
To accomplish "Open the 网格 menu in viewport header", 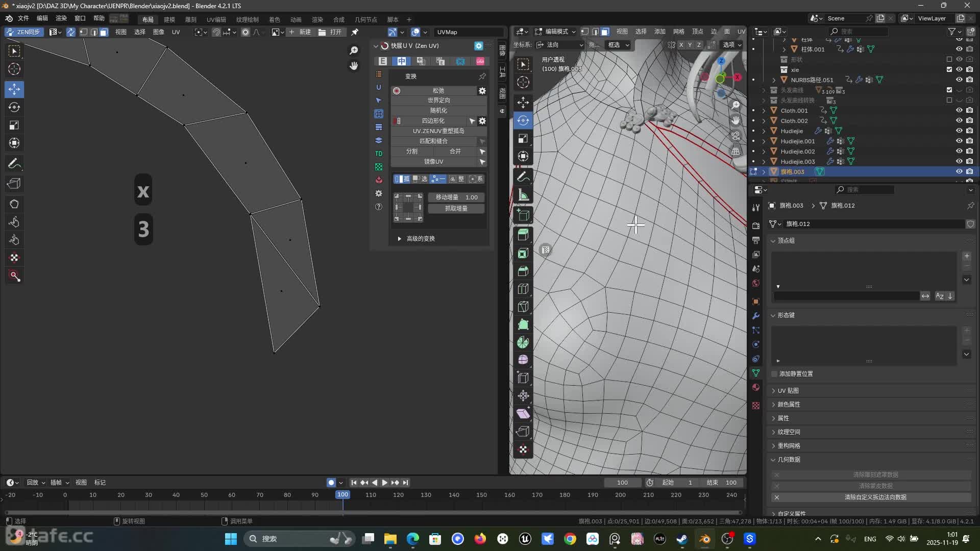I will (678, 31).
